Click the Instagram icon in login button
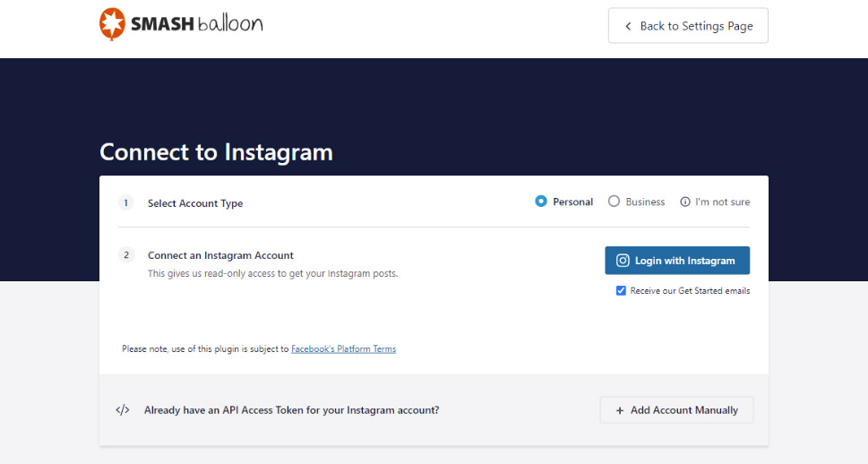The image size is (868, 464). [x=623, y=261]
